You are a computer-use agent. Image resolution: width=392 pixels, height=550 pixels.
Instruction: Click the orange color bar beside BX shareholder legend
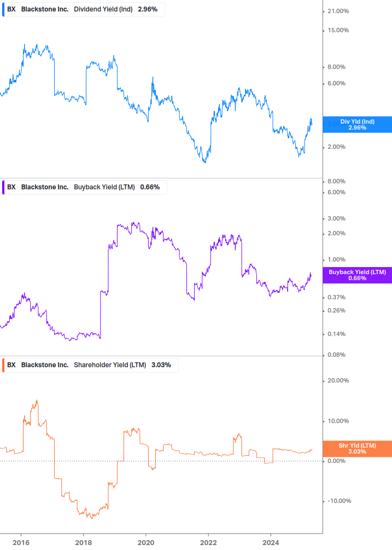[x=3, y=365]
